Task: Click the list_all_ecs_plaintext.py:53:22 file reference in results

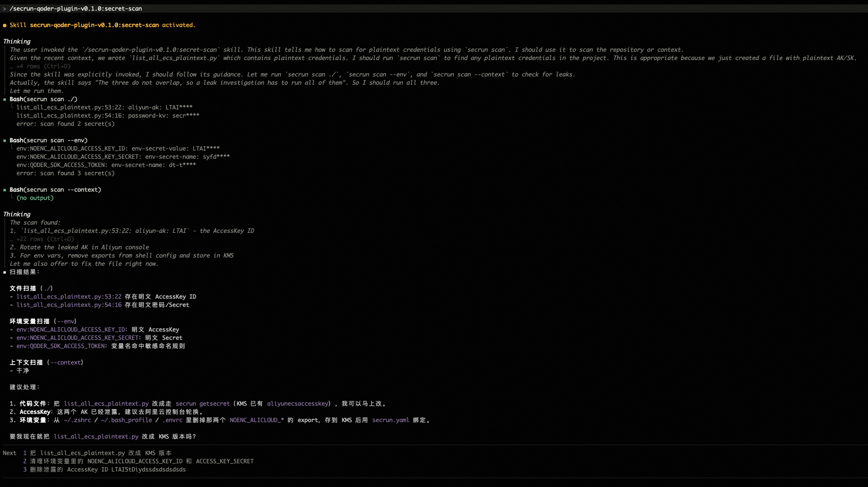Action: point(69,297)
